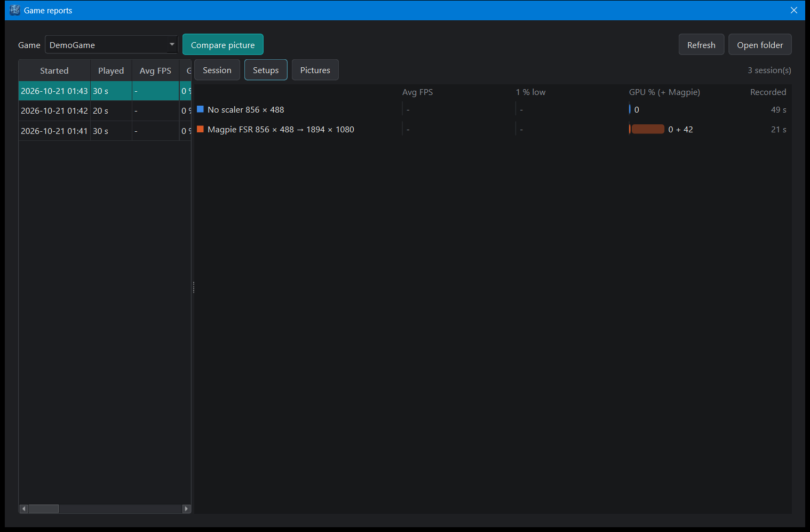
Task: Select the session started 2026-10-21 01:43
Action: (105, 91)
